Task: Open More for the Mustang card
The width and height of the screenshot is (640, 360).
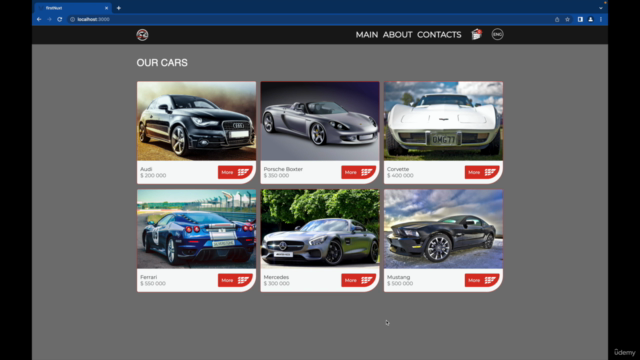Action: pyautogui.click(x=482, y=280)
